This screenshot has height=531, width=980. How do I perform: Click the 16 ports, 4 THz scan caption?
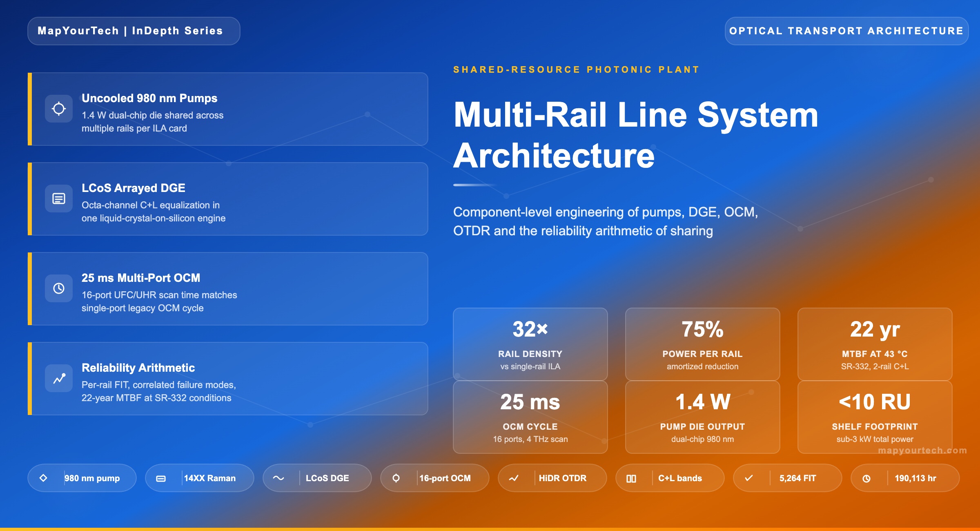tap(530, 439)
